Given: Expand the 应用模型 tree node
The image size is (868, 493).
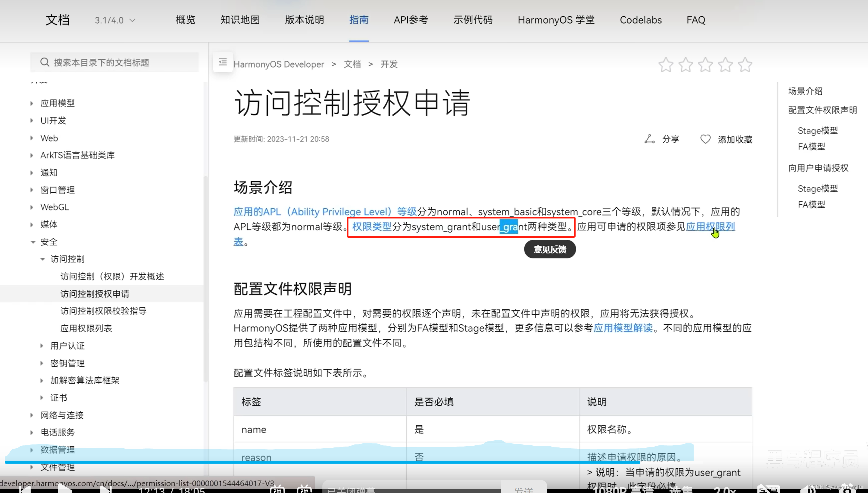Looking at the screenshot, I should [x=32, y=103].
